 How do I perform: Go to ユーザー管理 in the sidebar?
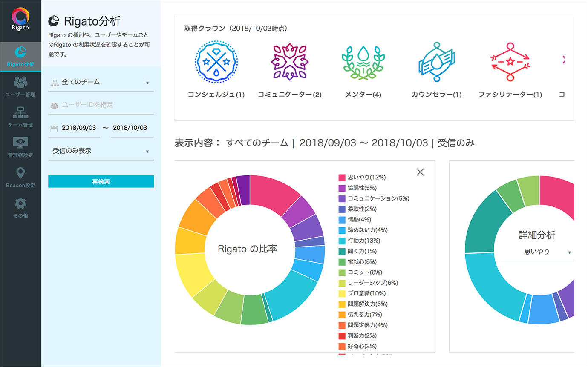[20, 86]
